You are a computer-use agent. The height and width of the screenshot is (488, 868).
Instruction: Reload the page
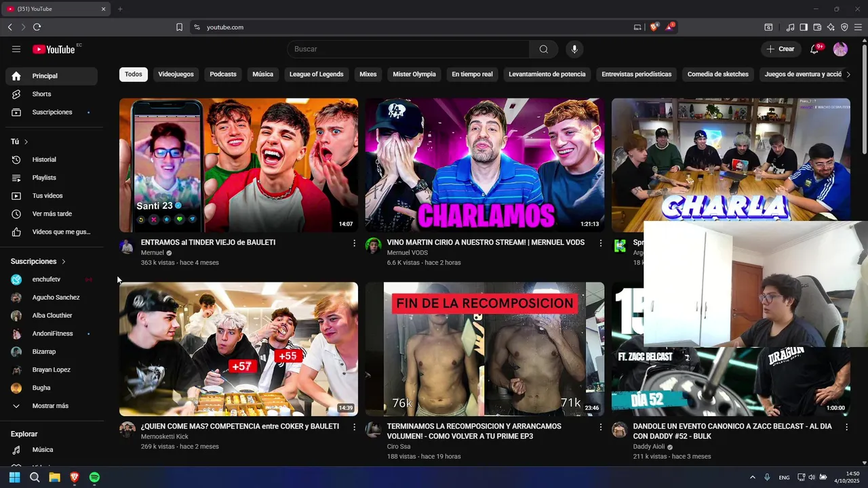37,27
